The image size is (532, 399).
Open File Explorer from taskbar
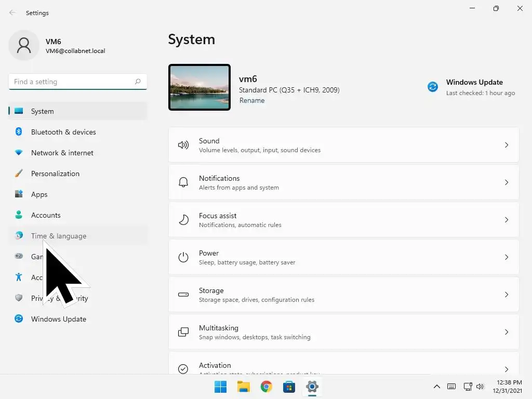(x=243, y=387)
